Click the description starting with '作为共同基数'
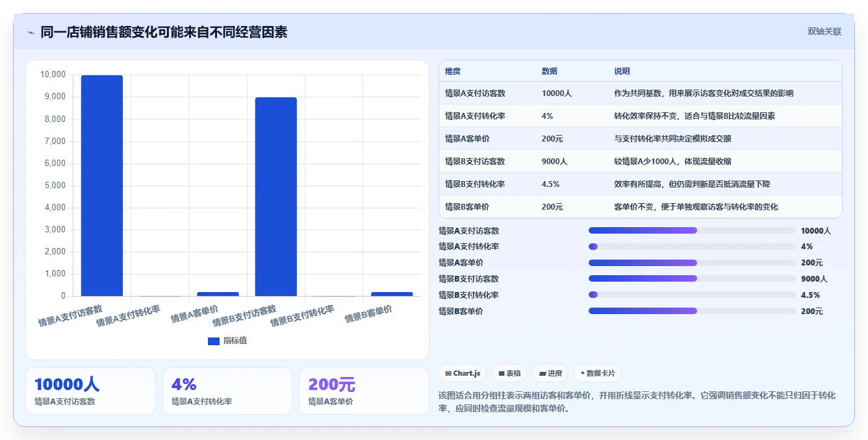The height and width of the screenshot is (440, 868). (x=704, y=93)
